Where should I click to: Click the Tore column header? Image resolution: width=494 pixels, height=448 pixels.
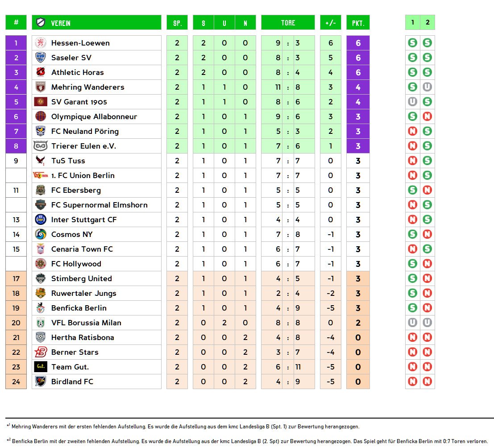288,23
